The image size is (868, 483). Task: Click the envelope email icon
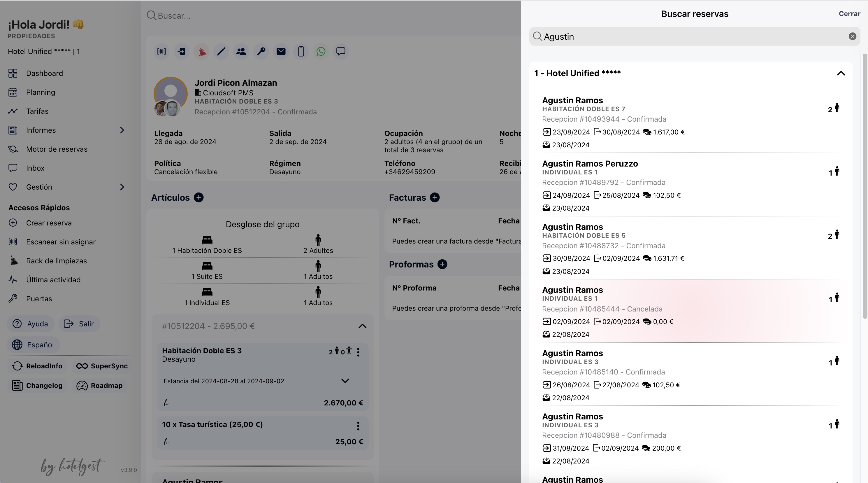281,51
